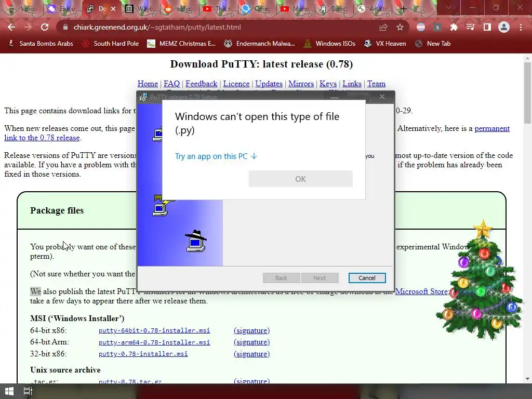Open the Mirrors link
Viewport: 532px width, 399px height.
[x=301, y=84]
